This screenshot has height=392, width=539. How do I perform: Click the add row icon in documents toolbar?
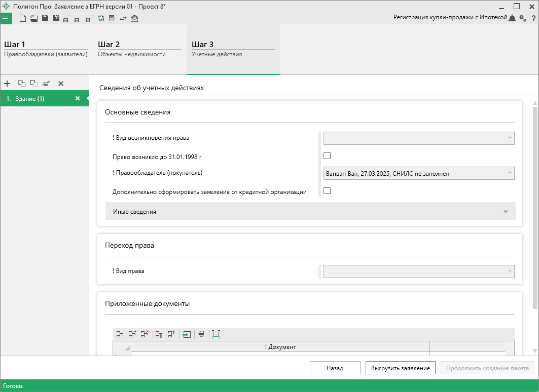[120, 334]
